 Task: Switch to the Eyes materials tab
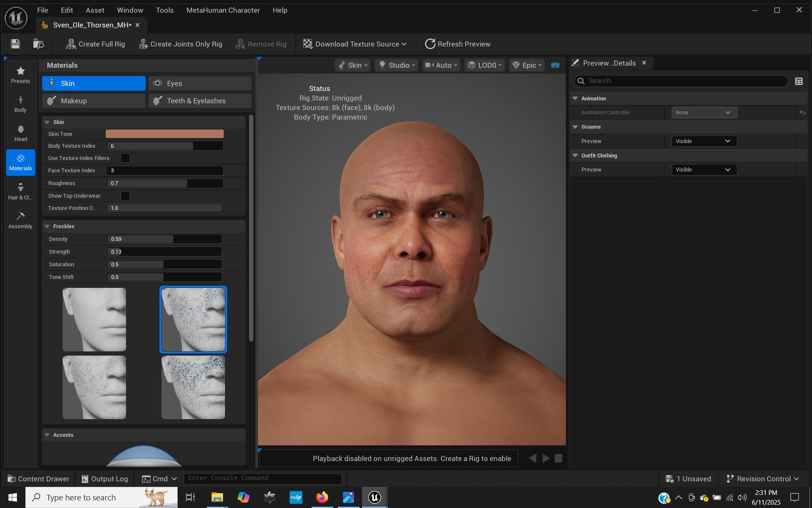[200, 83]
